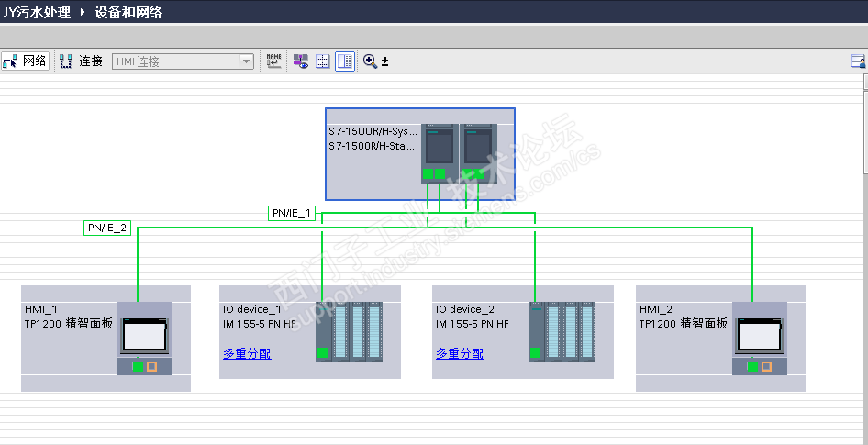
Task: Select the HMI_1 TP1200 panel image
Action: click(x=145, y=337)
